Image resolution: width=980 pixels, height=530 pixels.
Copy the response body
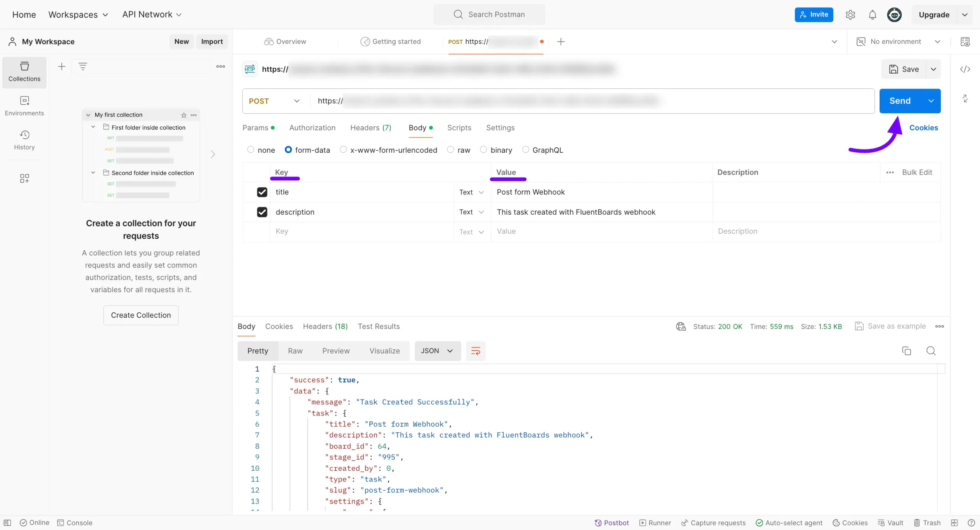[x=906, y=351]
